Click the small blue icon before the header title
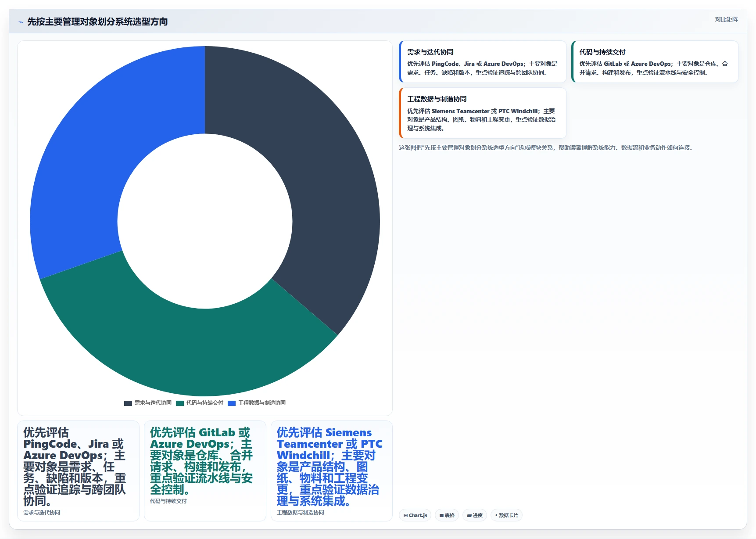This screenshot has width=756, height=539. click(21, 22)
